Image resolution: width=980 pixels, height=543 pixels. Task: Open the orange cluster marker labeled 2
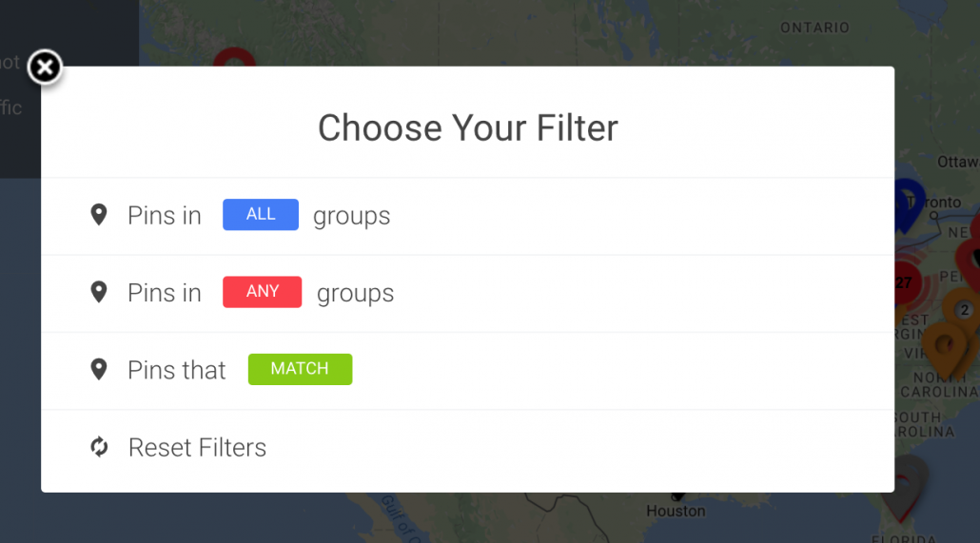coord(963,310)
